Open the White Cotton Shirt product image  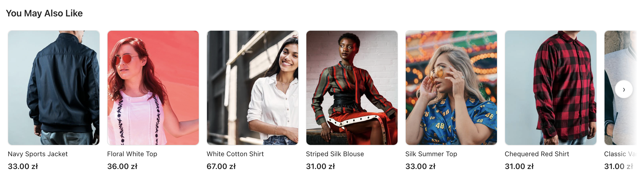tap(253, 88)
